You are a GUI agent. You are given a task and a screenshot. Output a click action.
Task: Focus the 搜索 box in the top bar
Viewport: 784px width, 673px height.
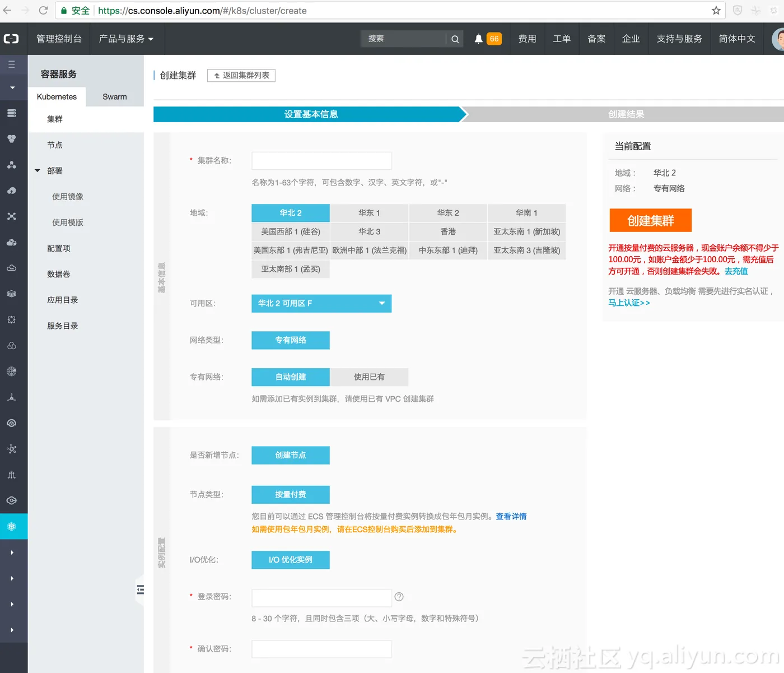(404, 39)
